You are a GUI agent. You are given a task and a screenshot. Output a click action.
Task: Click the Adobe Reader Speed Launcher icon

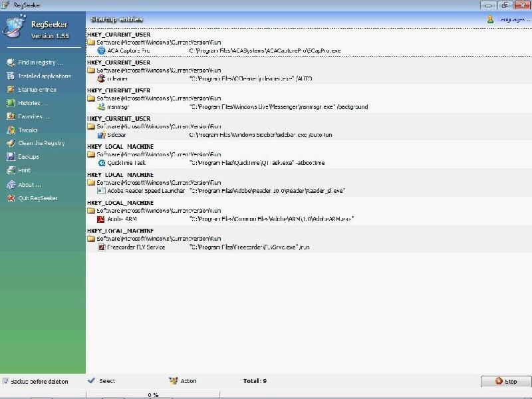coord(101,191)
